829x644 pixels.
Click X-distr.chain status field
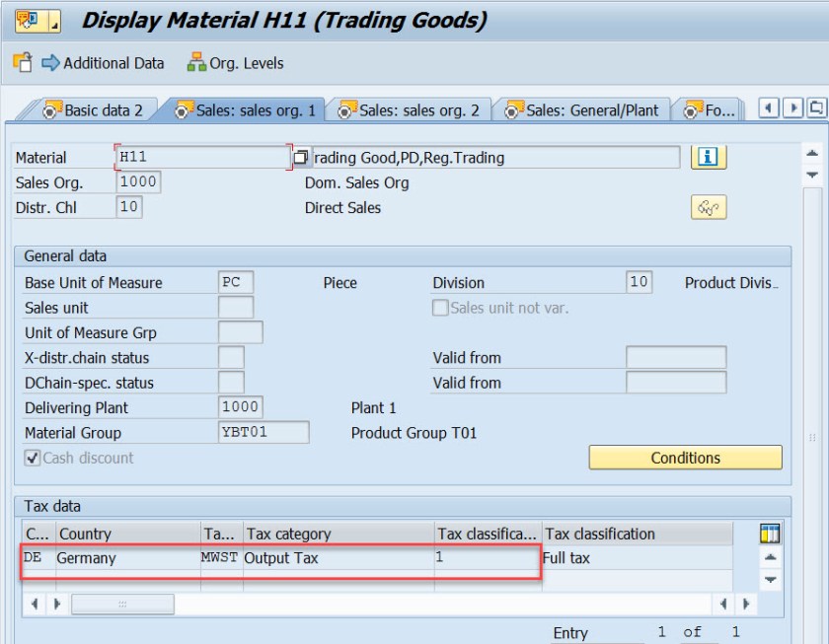tap(231, 357)
